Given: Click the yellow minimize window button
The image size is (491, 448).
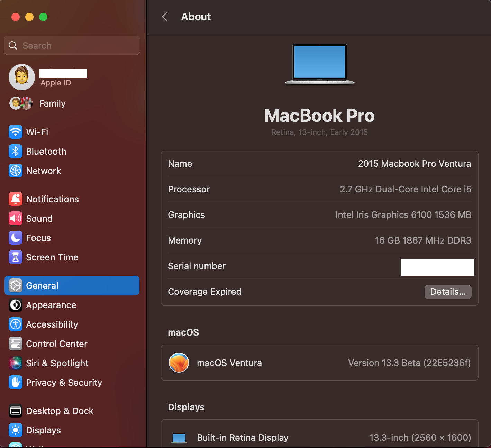Looking at the screenshot, I should [x=29, y=17].
